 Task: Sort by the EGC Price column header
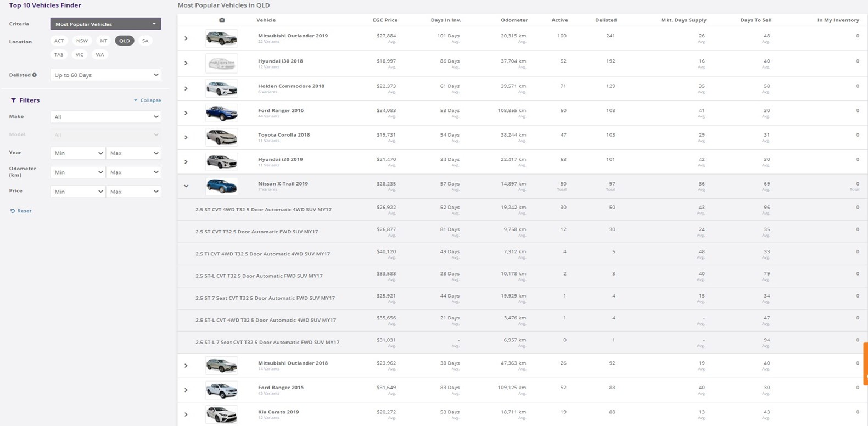[385, 20]
